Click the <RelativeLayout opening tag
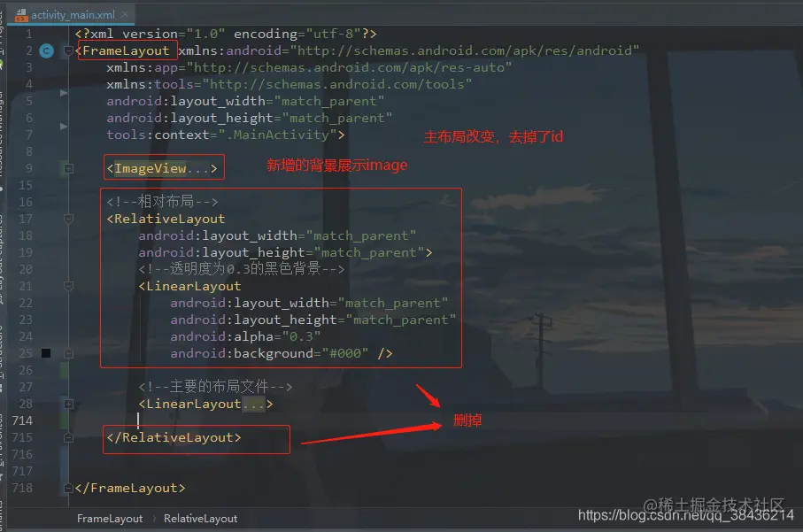This screenshot has height=532, width=803. [x=166, y=219]
